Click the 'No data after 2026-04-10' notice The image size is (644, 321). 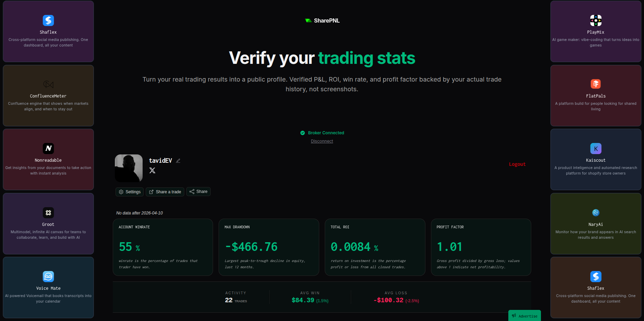(x=139, y=213)
